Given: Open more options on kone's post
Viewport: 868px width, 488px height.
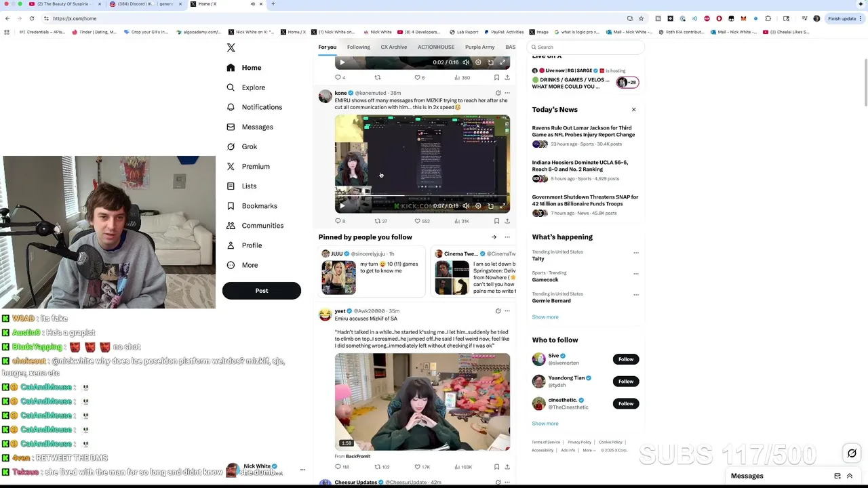Looking at the screenshot, I should pyautogui.click(x=507, y=93).
